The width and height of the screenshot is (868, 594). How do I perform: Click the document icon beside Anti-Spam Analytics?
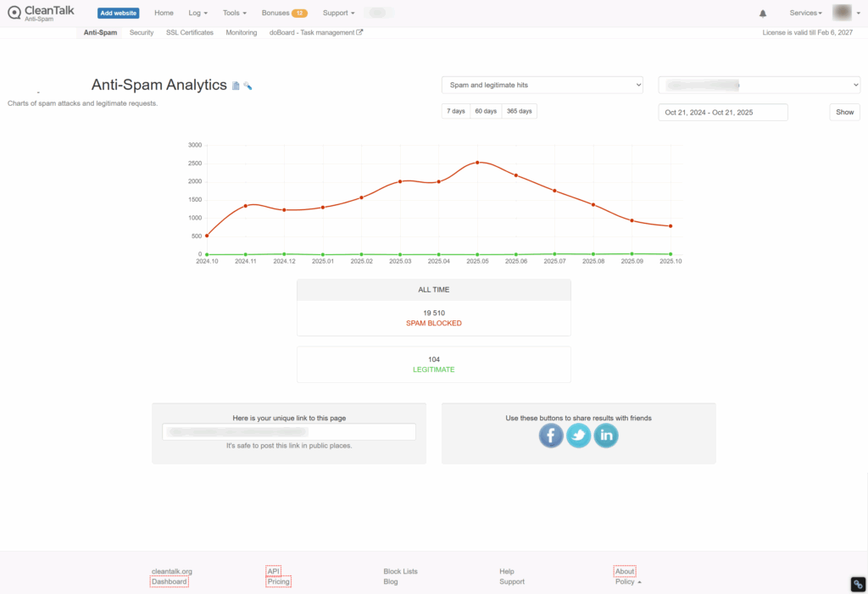[x=236, y=86]
